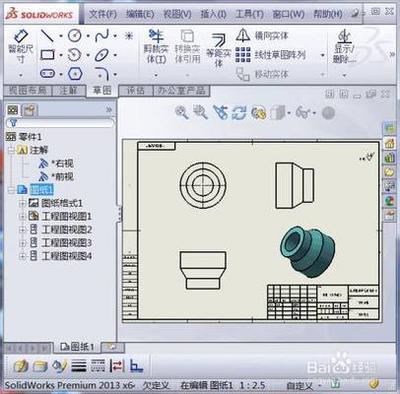Click Trim Entities (剪裁实体) tool
This screenshot has width=400, height=394.
click(x=156, y=46)
